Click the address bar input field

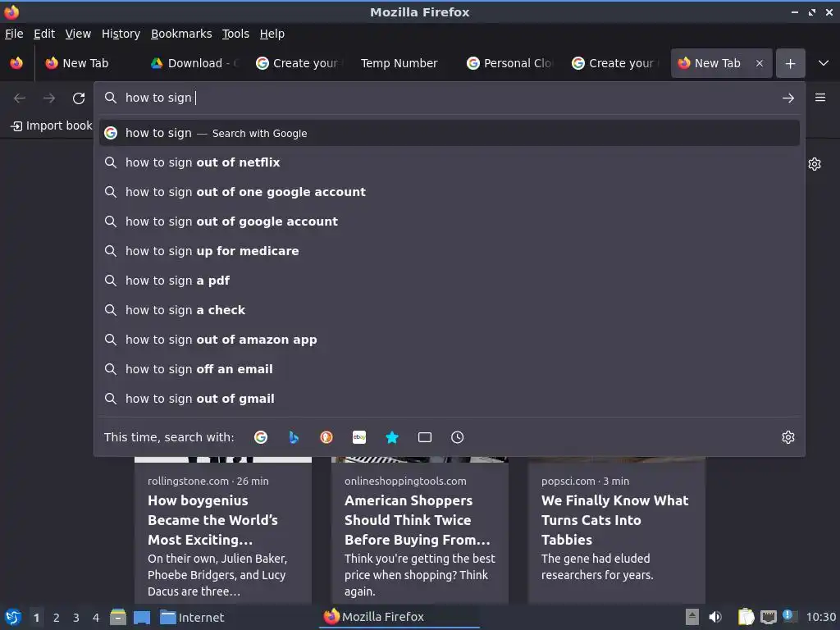pyautogui.click(x=449, y=98)
